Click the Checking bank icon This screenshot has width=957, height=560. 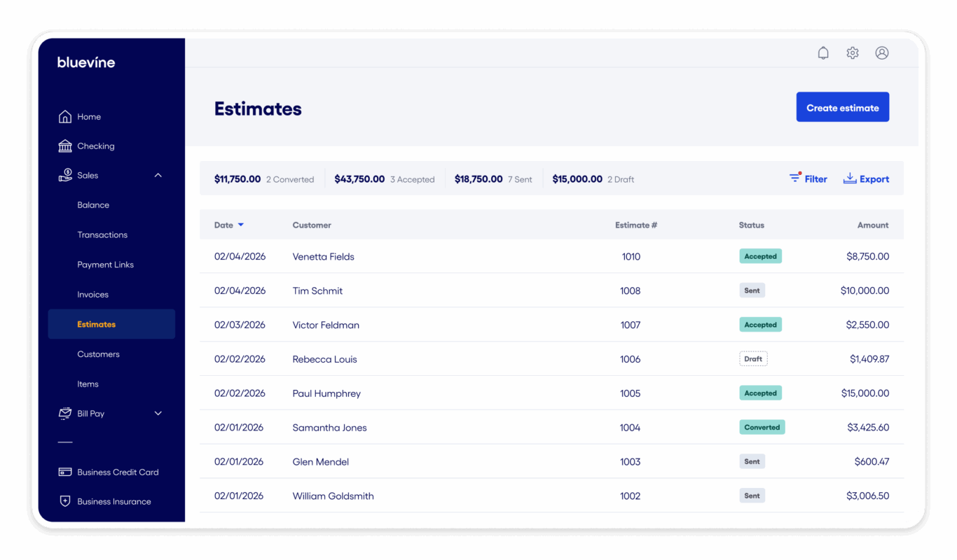(64, 146)
